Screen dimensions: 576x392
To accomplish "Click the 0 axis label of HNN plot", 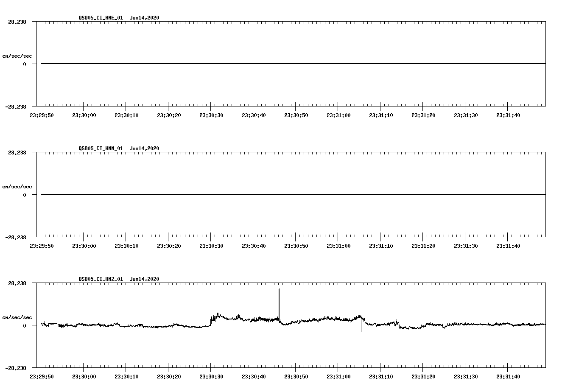I will [25, 195].
